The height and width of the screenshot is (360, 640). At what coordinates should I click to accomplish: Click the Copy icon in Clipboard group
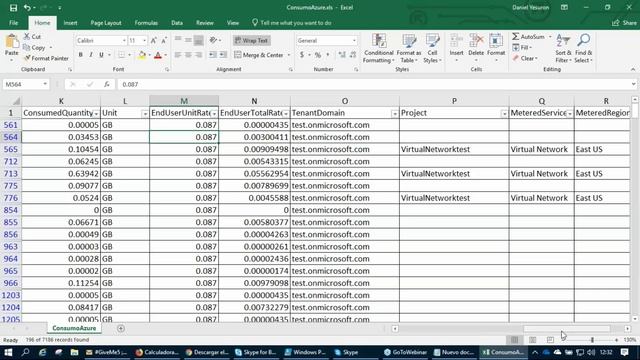pyautogui.click(x=27, y=47)
